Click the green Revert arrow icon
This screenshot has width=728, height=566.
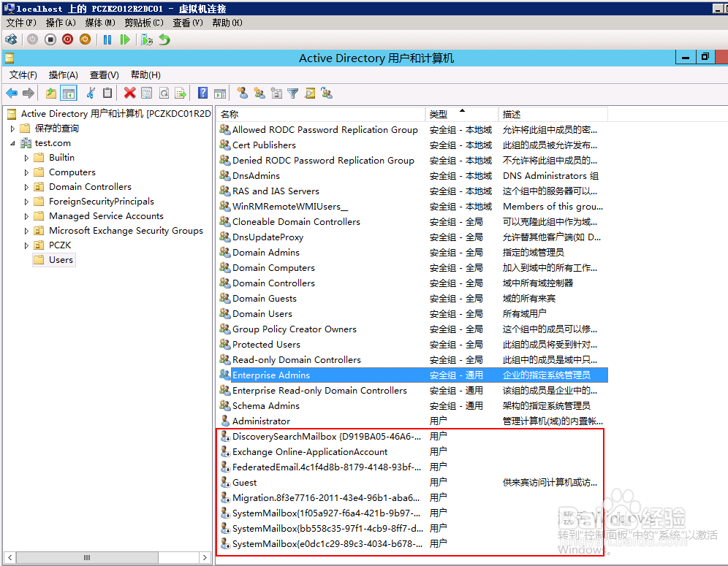point(164,40)
